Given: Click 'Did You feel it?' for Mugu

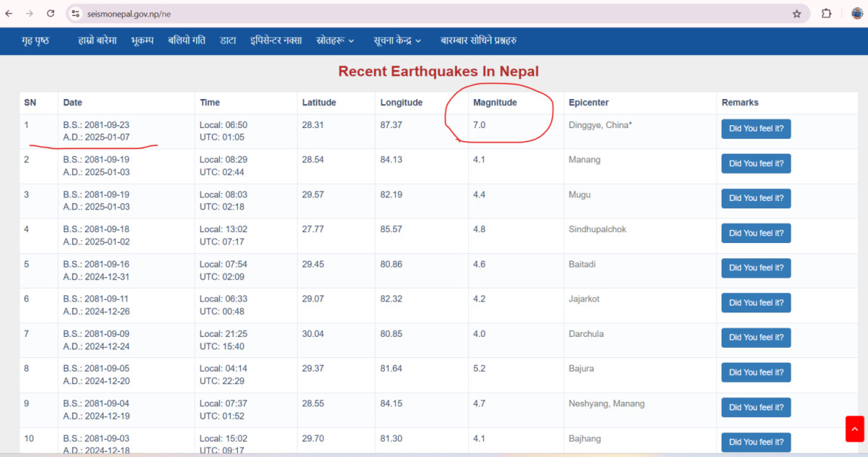Looking at the screenshot, I should pyautogui.click(x=756, y=198).
